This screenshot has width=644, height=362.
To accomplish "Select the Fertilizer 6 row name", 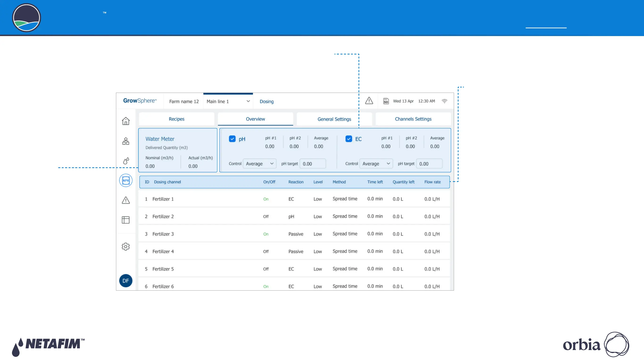I will 163,287.
